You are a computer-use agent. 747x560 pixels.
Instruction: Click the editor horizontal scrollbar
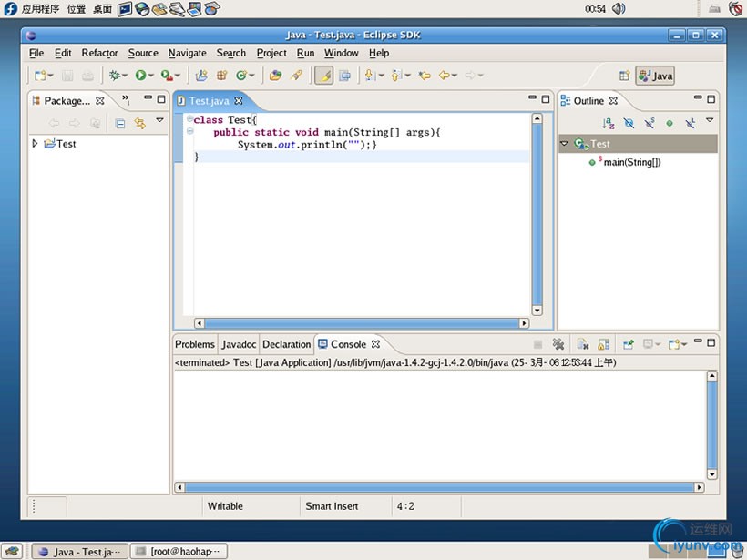point(362,323)
